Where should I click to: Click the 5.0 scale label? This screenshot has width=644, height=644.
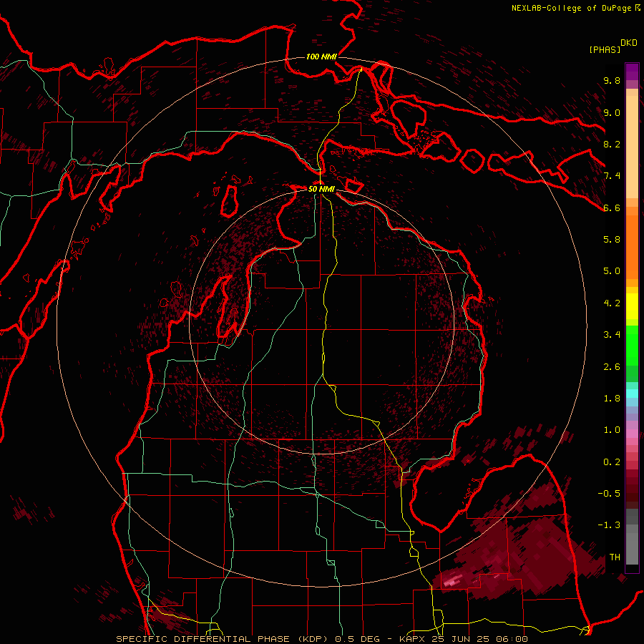(612, 271)
